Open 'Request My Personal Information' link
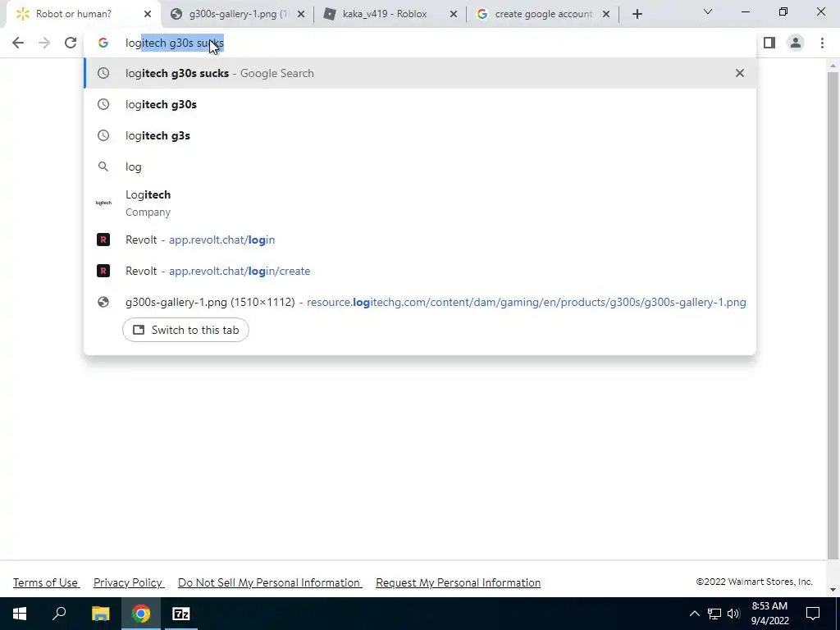Viewport: 840px width, 630px height. pyautogui.click(x=458, y=582)
